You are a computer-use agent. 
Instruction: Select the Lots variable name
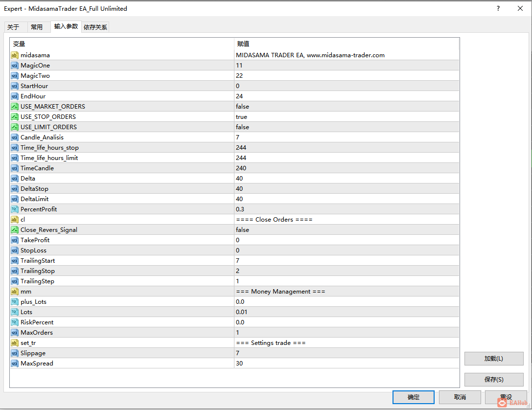pyautogui.click(x=26, y=312)
